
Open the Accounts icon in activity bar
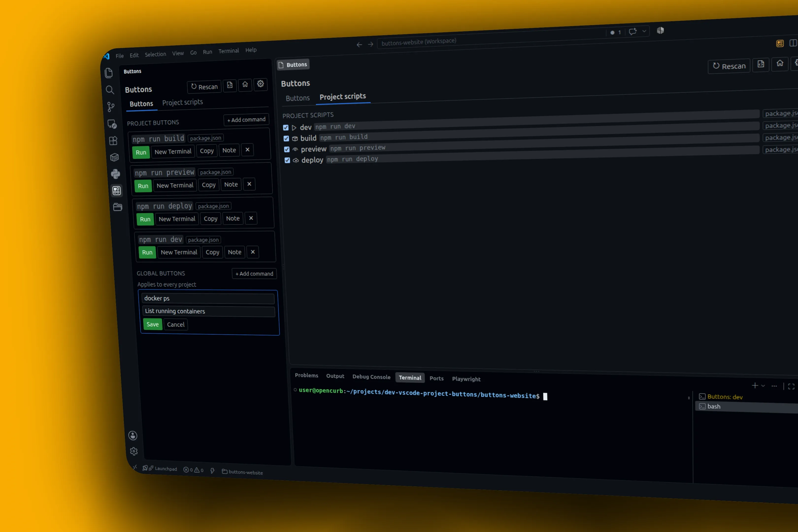click(133, 435)
